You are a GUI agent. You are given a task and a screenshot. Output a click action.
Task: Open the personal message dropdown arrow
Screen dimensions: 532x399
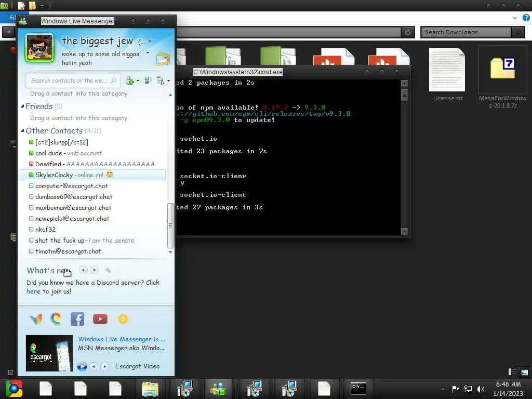click(x=148, y=53)
